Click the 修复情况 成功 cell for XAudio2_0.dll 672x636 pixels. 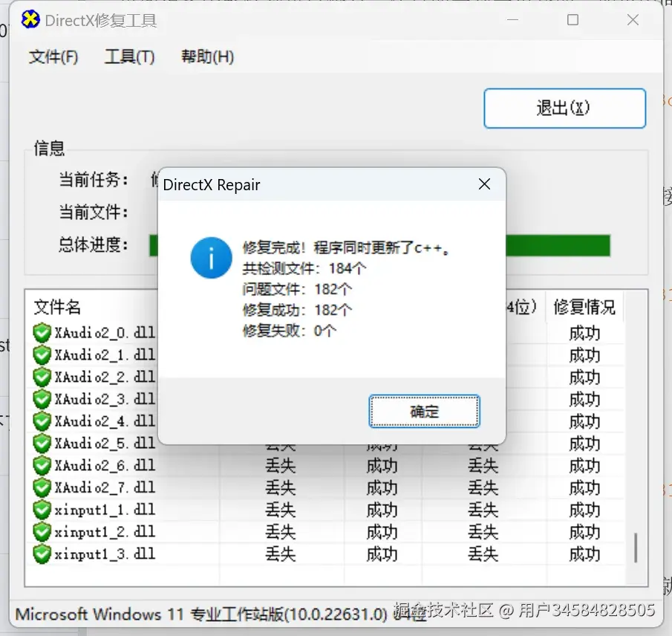point(584,333)
